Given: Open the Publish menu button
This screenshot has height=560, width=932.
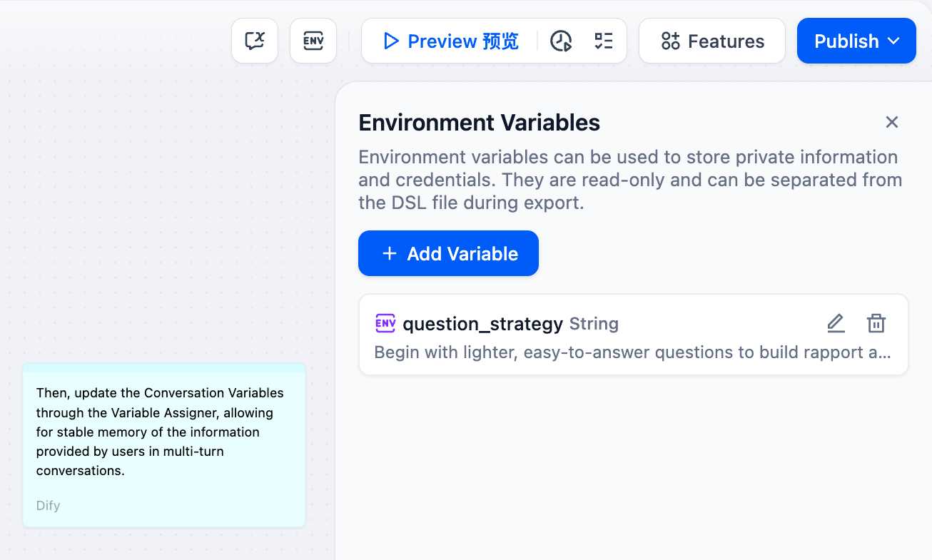Looking at the screenshot, I should point(856,41).
